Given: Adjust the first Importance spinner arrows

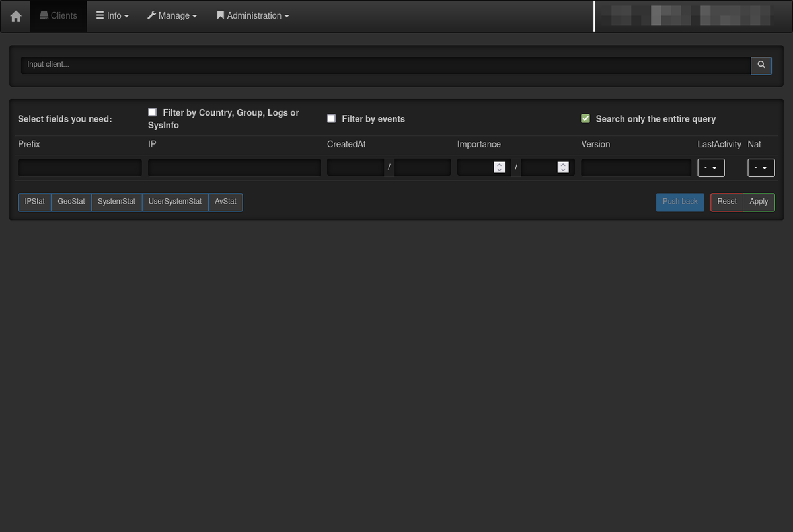Looking at the screenshot, I should pos(500,168).
